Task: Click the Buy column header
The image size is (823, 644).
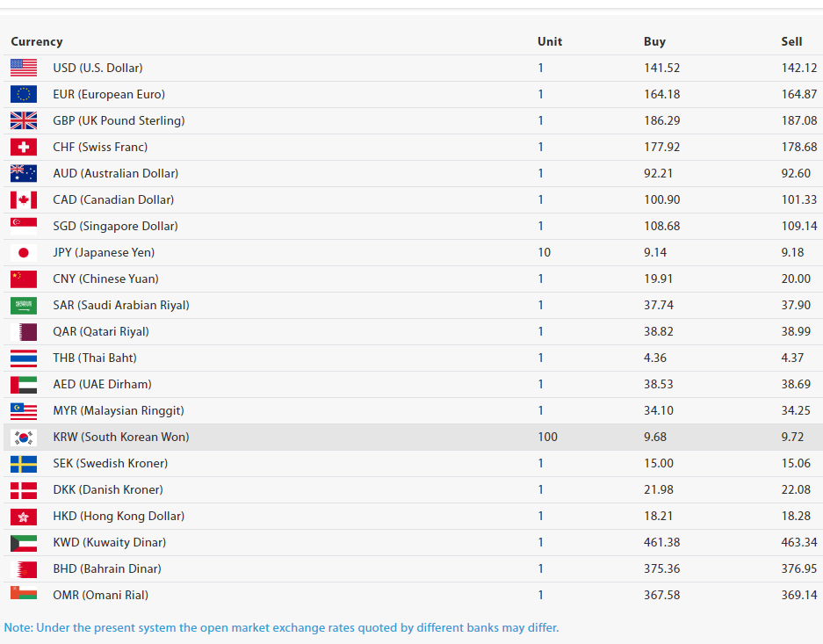Action: pyautogui.click(x=654, y=41)
